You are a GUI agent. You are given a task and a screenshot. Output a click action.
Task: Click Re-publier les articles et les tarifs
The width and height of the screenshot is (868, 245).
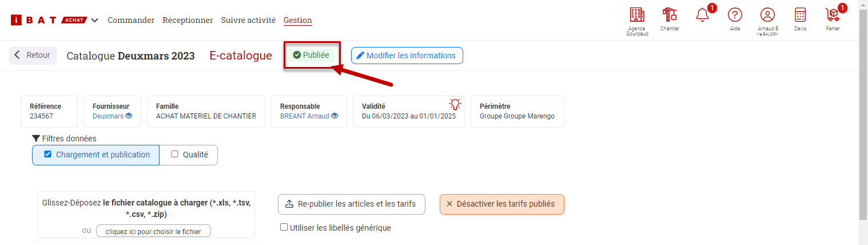(351, 204)
